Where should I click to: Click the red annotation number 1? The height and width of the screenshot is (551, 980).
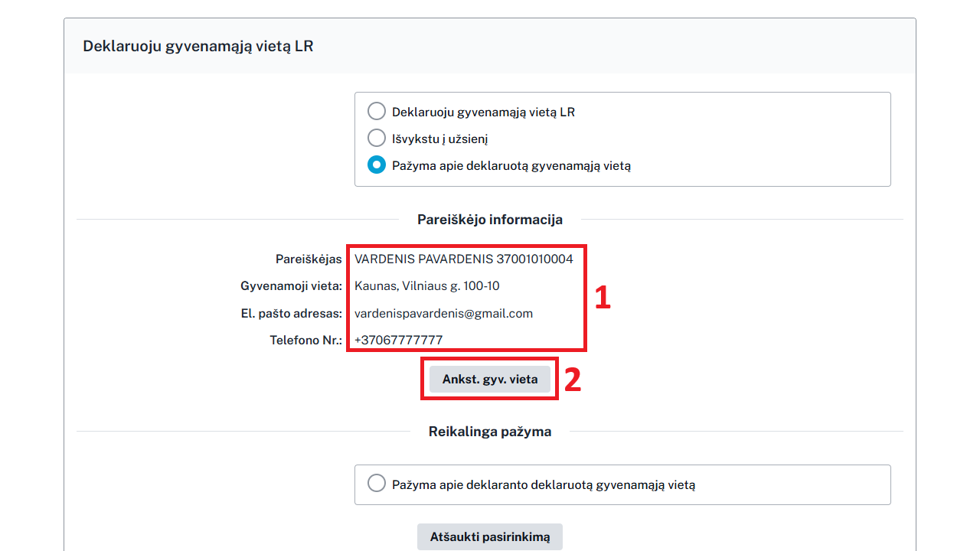pyautogui.click(x=603, y=298)
